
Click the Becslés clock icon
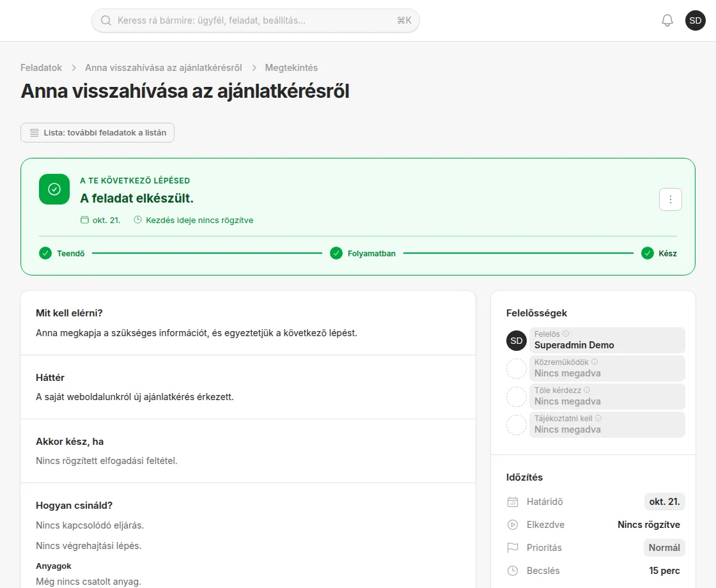click(x=513, y=571)
